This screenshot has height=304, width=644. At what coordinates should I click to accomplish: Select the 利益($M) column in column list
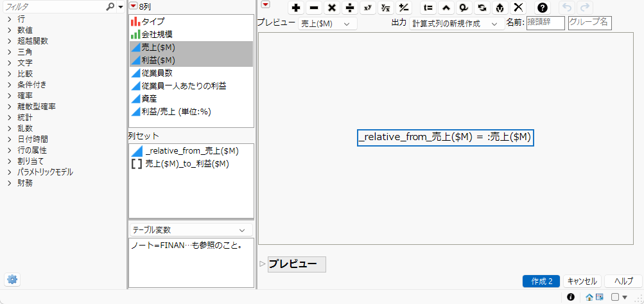pos(191,60)
